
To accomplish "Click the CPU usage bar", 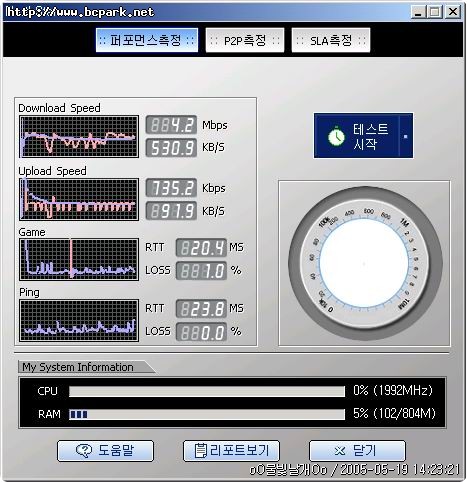I will click(207, 391).
